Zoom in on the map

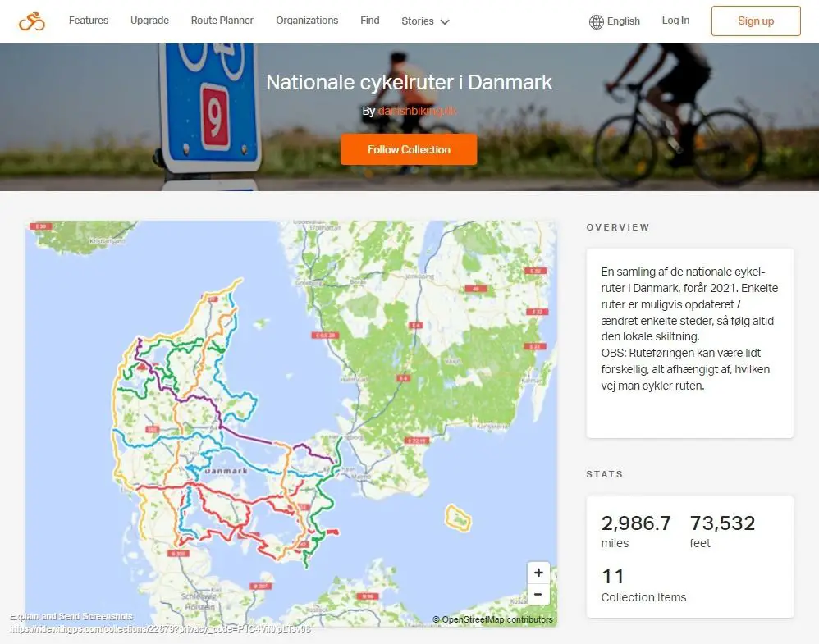[x=538, y=573]
